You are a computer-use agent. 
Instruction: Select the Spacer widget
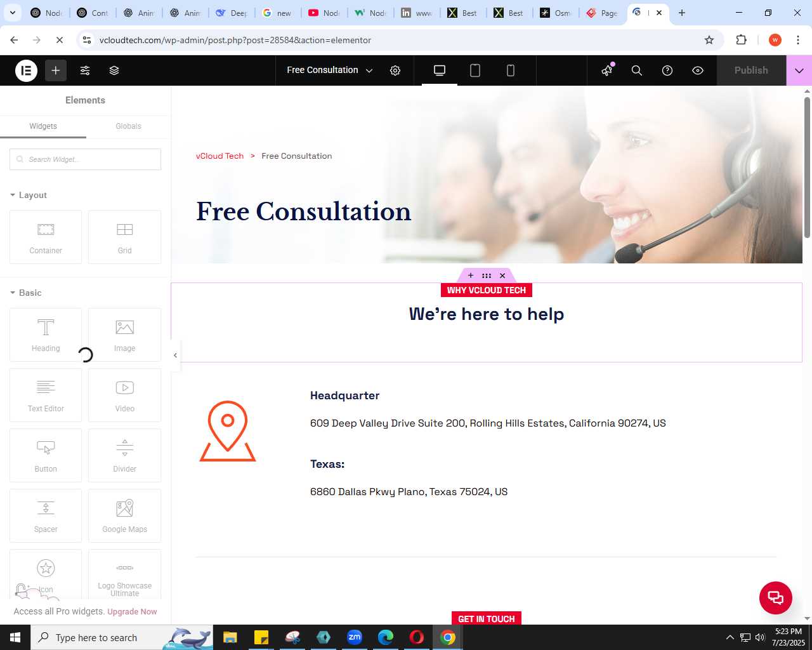click(x=46, y=515)
